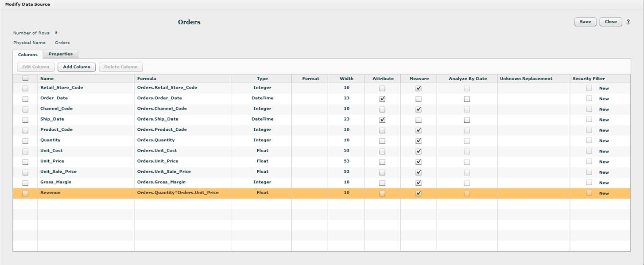Uncheck Measure for the Revenue column
The width and height of the screenshot is (644, 265).
click(419, 193)
